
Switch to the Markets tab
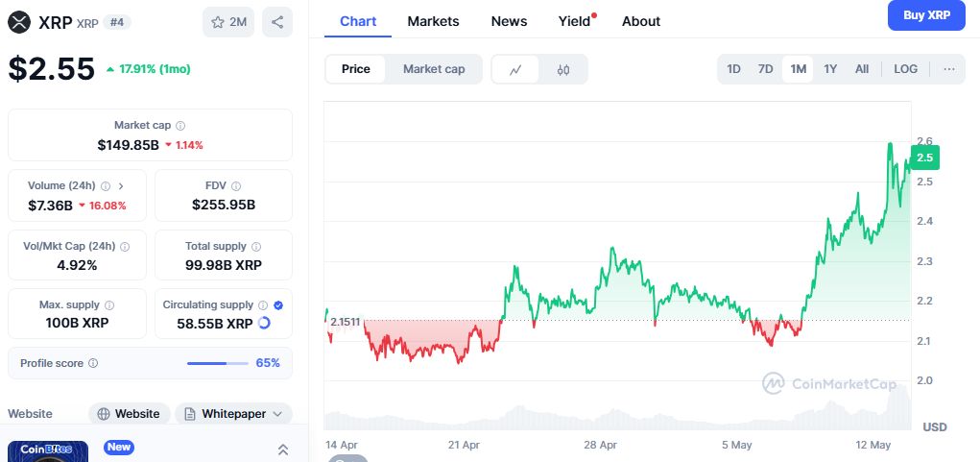(x=433, y=21)
